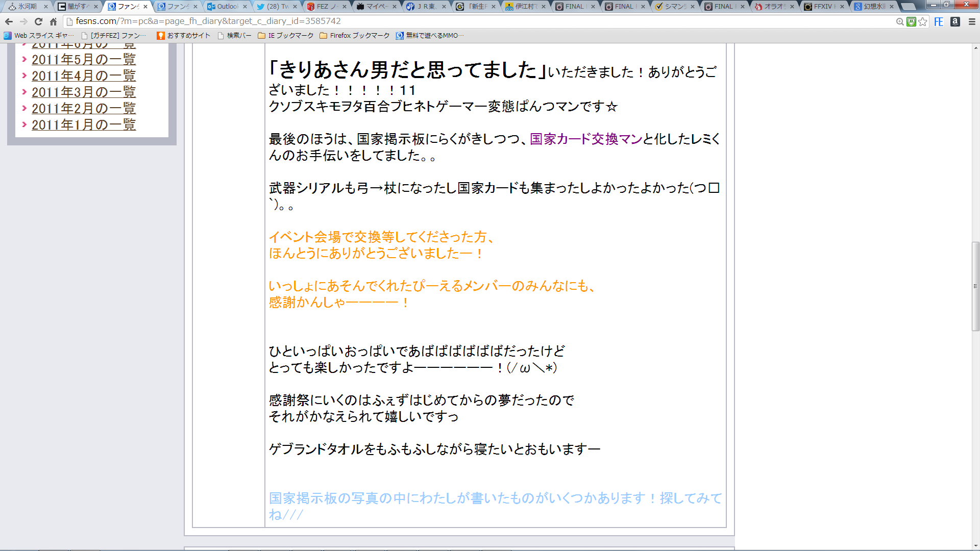This screenshot has width=980, height=551.
Task: Reload the current page
Action: [x=38, y=21]
